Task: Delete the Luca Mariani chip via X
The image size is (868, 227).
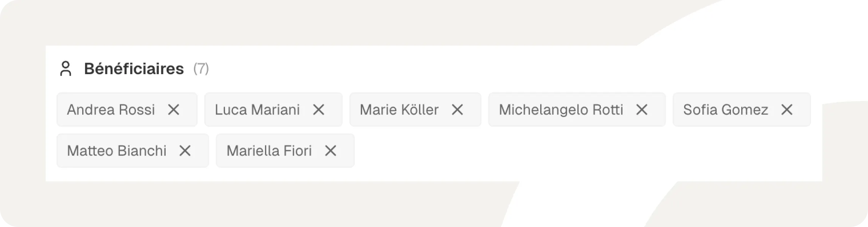Action: point(319,110)
